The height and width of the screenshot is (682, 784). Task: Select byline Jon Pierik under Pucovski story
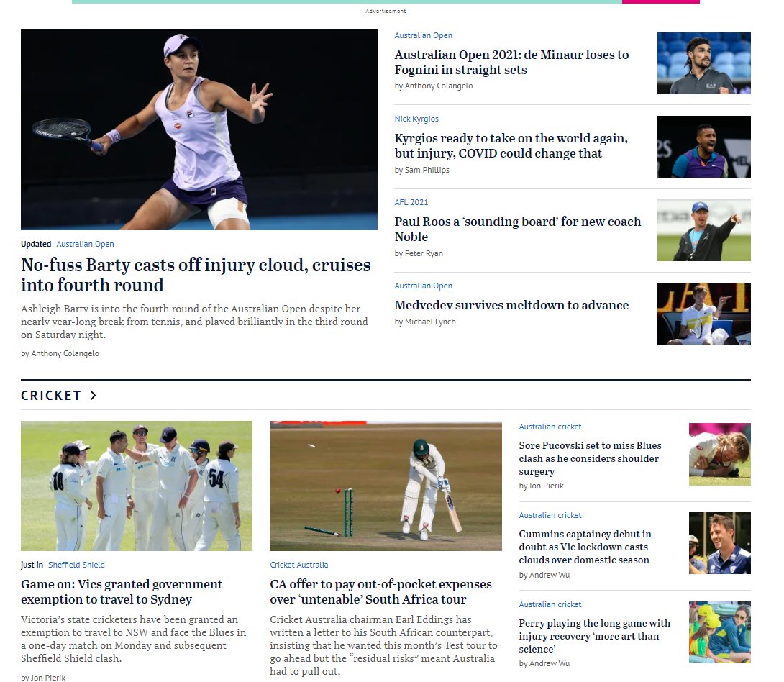click(547, 486)
